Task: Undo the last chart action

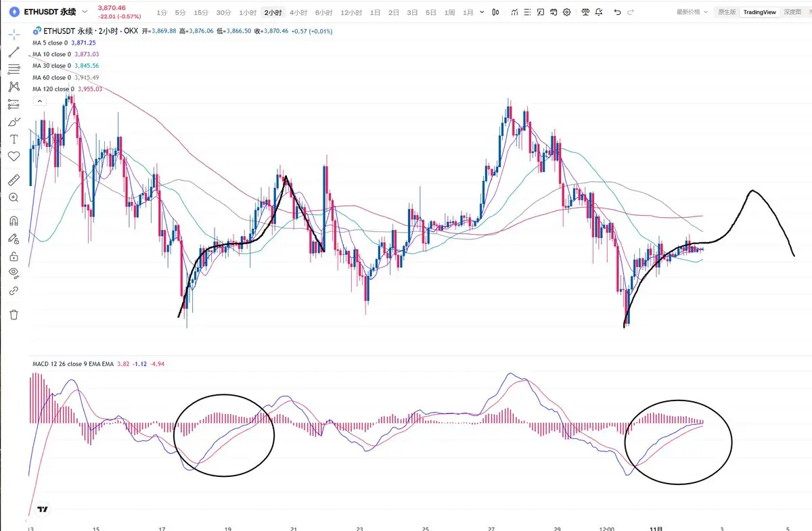Action: (x=617, y=12)
